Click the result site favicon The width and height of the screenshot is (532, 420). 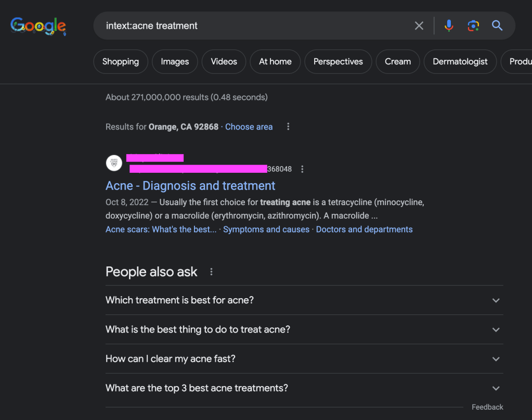[114, 163]
